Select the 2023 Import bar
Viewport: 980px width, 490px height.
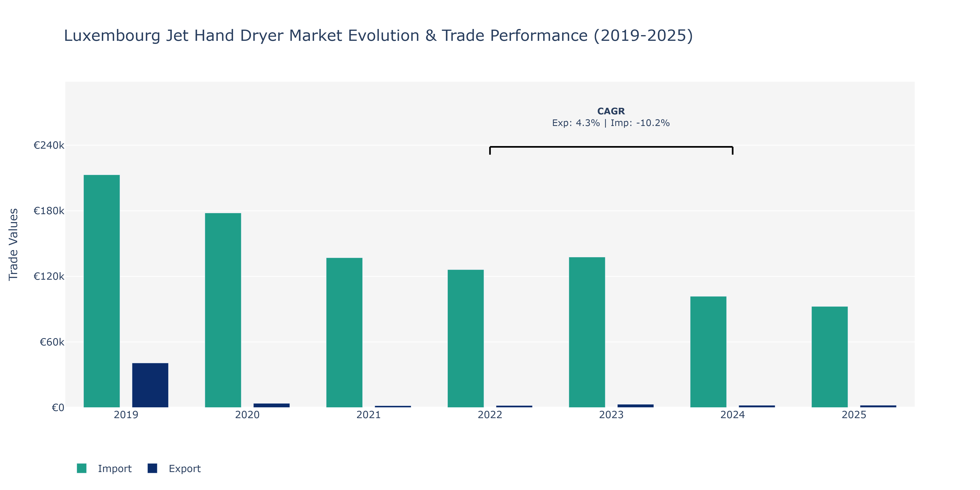587,332
